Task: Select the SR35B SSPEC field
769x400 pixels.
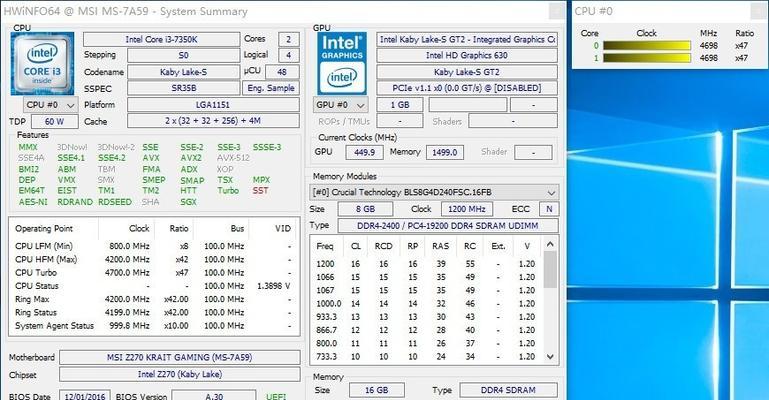Action: [x=183, y=88]
